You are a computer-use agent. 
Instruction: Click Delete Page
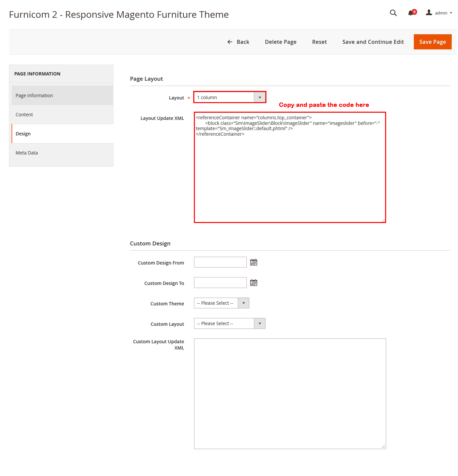tap(281, 42)
